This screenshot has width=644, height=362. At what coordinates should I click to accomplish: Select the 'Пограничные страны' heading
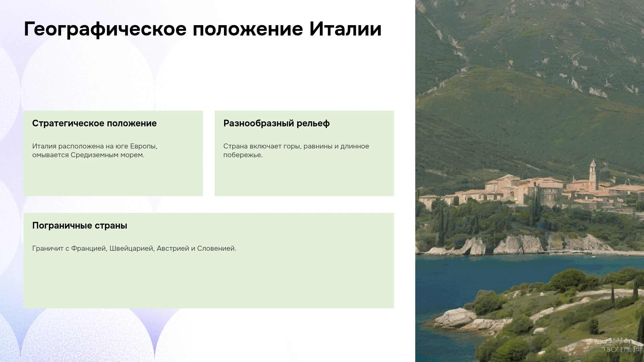click(79, 226)
